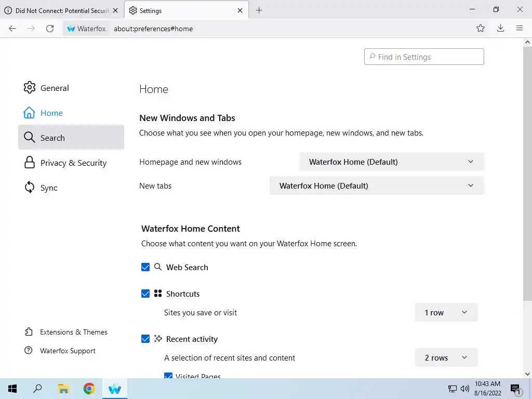Image resolution: width=532 pixels, height=399 pixels.
Task: Click the Waterfox Home Content heading
Action: 190,229
